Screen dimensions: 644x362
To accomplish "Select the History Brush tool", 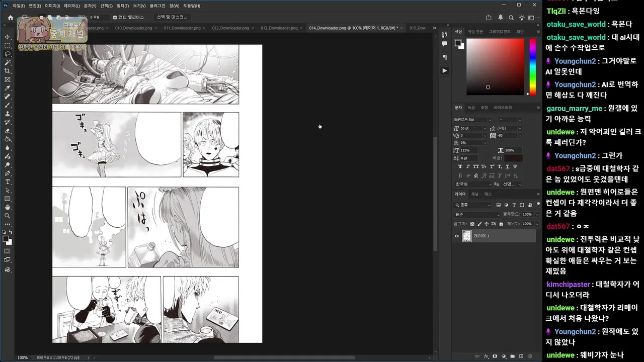I will (8, 122).
